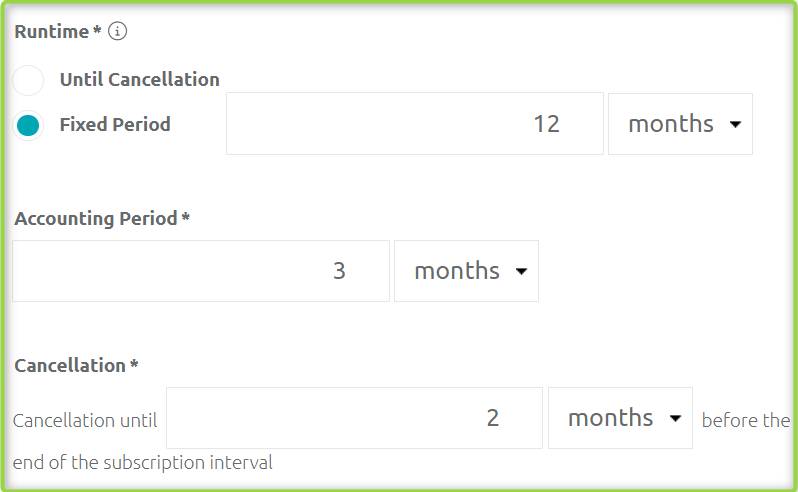The width and height of the screenshot is (798, 492).
Task: Click the 'end of the subscription interval' text
Action: pos(142,463)
